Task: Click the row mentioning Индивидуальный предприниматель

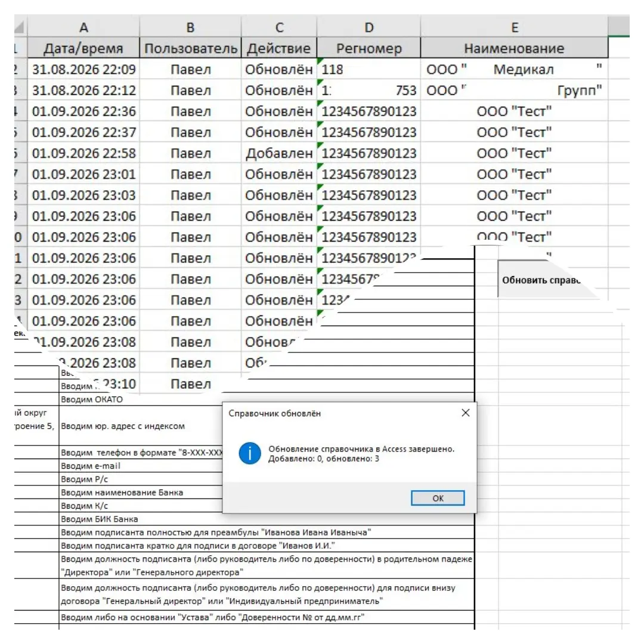Action: [x=267, y=595]
